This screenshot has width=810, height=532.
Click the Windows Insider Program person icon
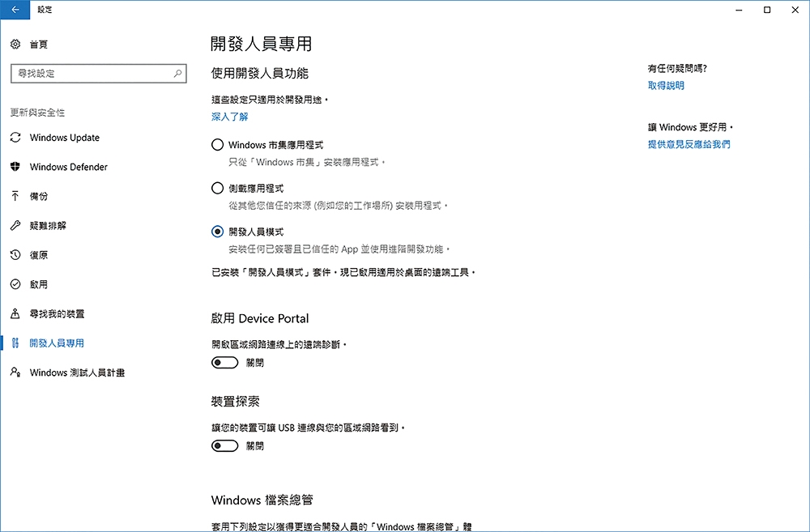[x=15, y=372]
